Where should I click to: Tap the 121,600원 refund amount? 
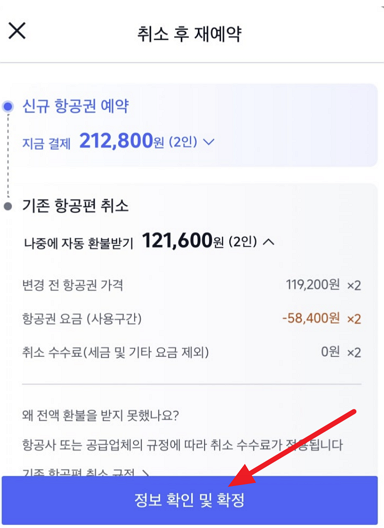[x=183, y=241]
